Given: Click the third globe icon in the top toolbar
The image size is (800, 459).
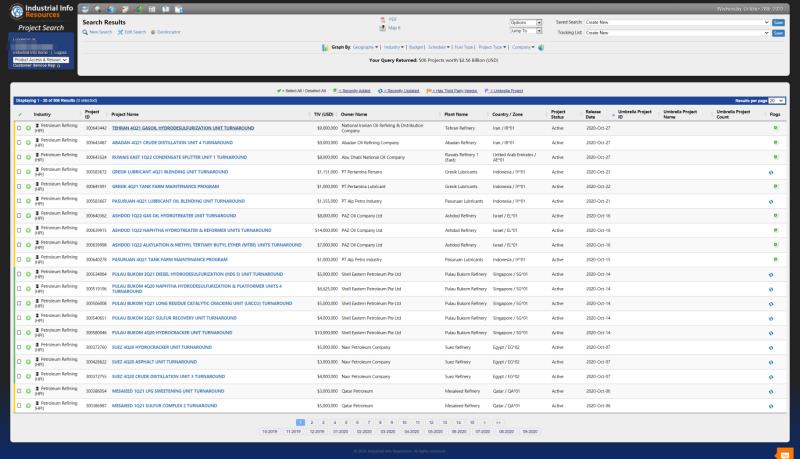Looking at the screenshot, I should point(111,9).
